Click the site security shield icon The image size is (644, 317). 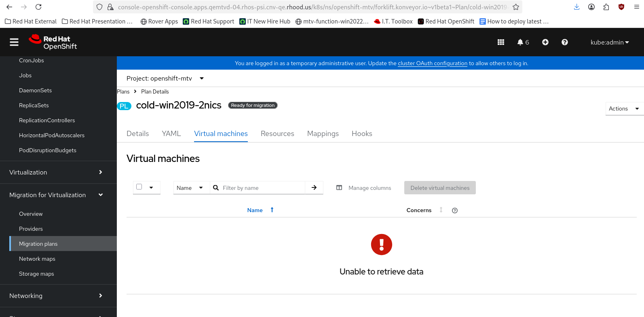point(99,7)
